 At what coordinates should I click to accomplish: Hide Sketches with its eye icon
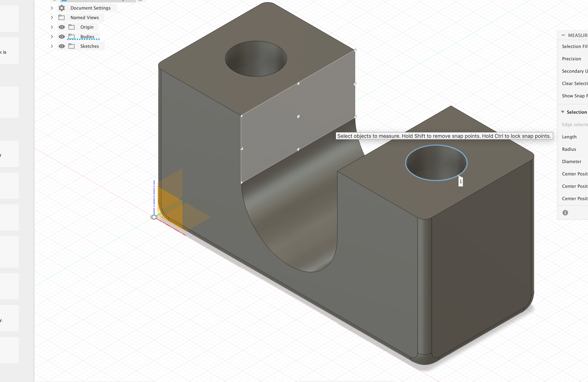(x=62, y=46)
